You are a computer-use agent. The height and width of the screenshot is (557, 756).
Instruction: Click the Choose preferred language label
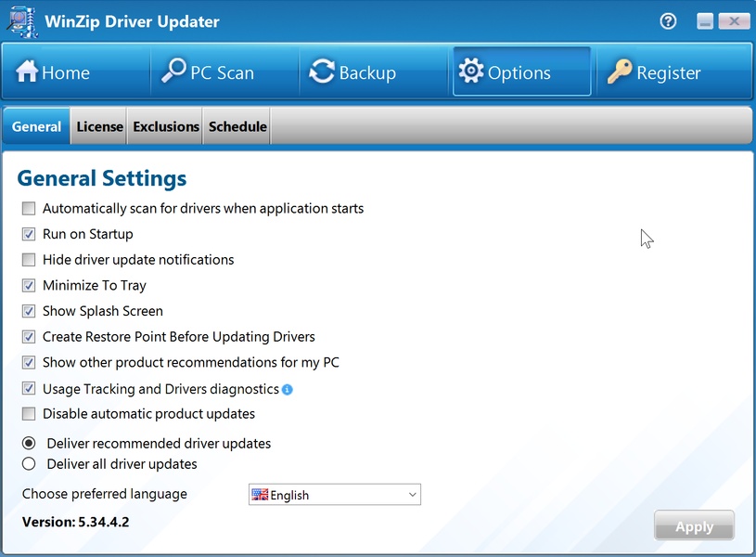click(105, 494)
